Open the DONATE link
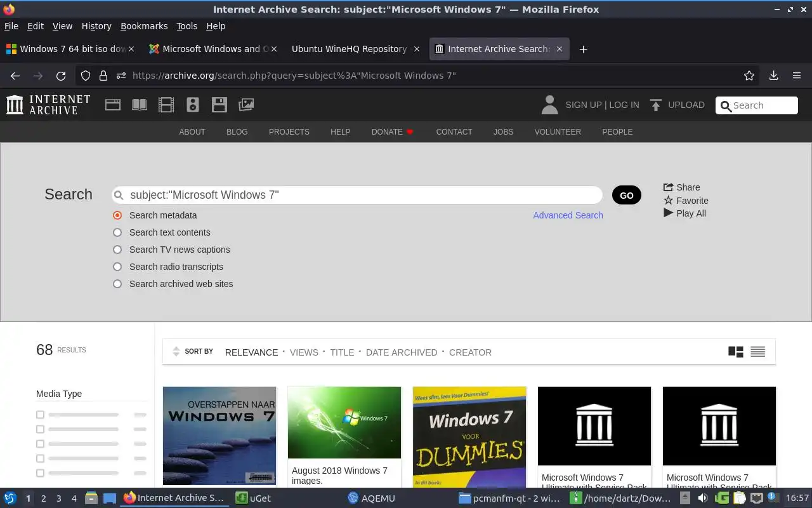This screenshot has height=508, width=812. click(x=393, y=132)
